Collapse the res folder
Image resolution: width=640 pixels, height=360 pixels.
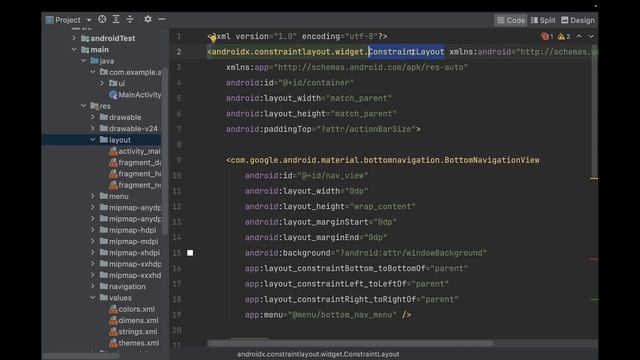(x=83, y=106)
